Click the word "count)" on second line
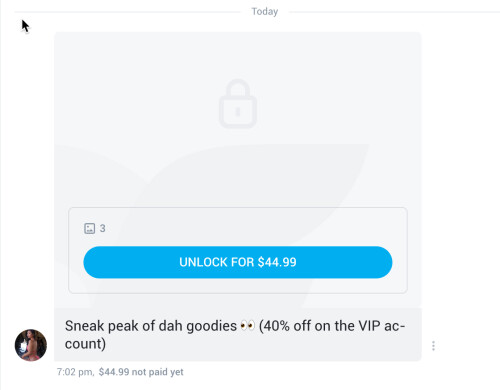This screenshot has width=500, height=390. (85, 344)
